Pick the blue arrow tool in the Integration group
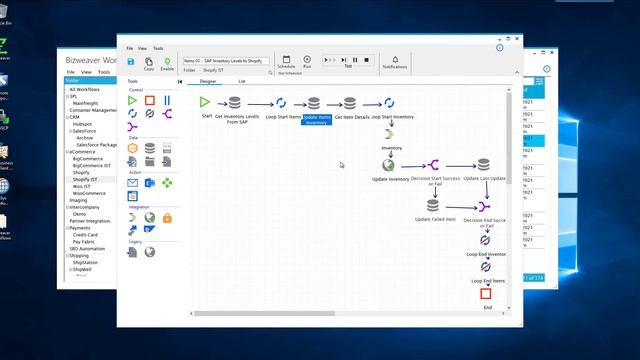 click(x=132, y=231)
